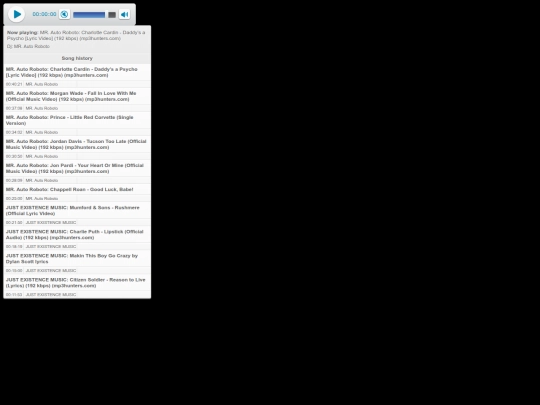Click JUST EXISTENCE MUSIC cell under Dylan Scott entry
Screen dimensions: 540x405
(x=50, y=271)
